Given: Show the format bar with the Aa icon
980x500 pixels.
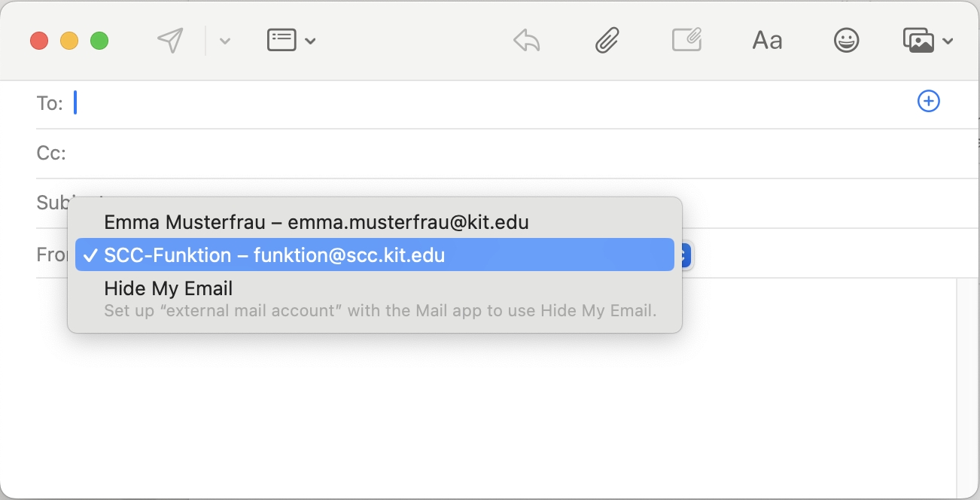Looking at the screenshot, I should pos(767,41).
